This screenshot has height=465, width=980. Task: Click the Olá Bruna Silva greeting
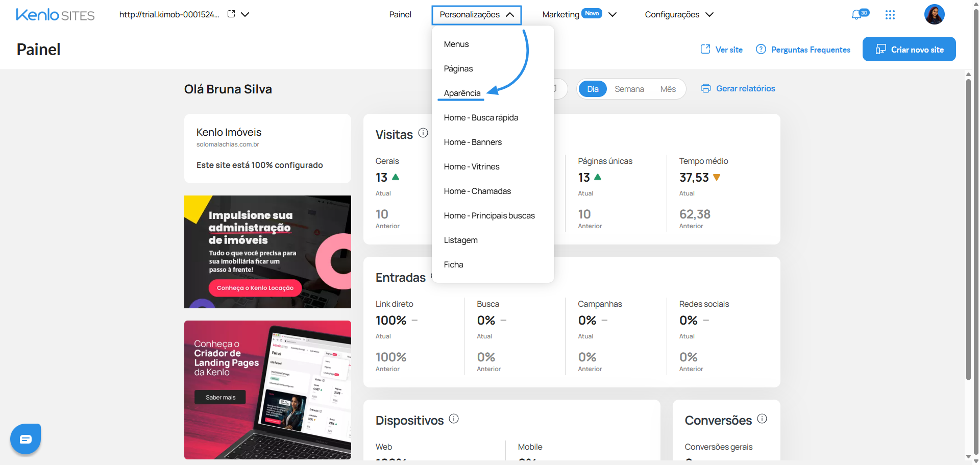pyautogui.click(x=228, y=89)
